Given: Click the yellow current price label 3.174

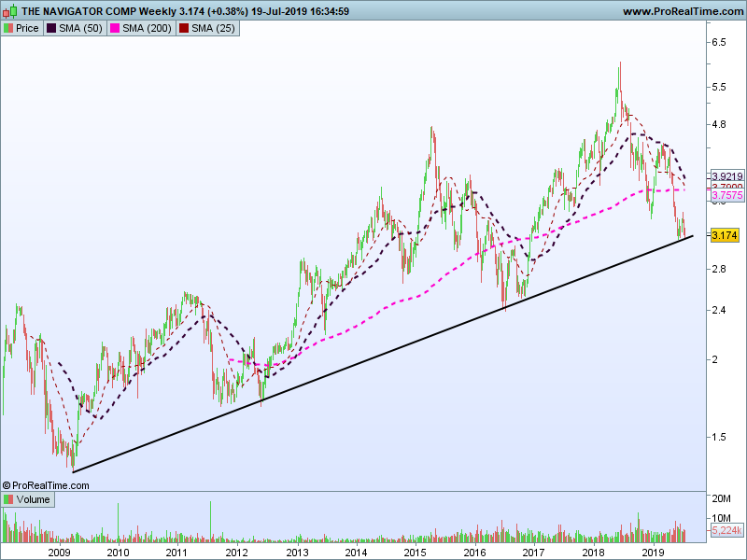Looking at the screenshot, I should point(725,235).
